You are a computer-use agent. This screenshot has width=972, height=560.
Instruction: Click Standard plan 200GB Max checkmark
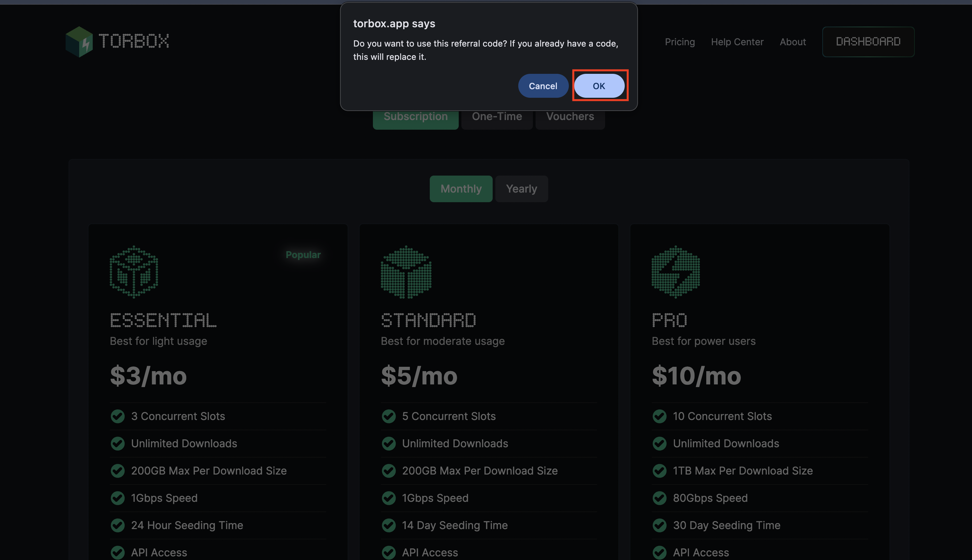tap(389, 471)
